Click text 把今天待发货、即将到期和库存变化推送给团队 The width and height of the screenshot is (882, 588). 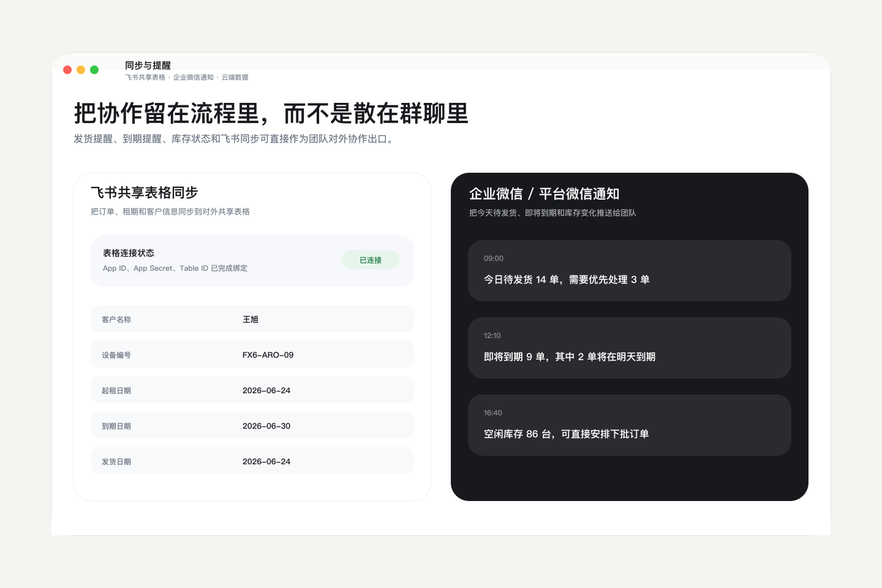[552, 213]
